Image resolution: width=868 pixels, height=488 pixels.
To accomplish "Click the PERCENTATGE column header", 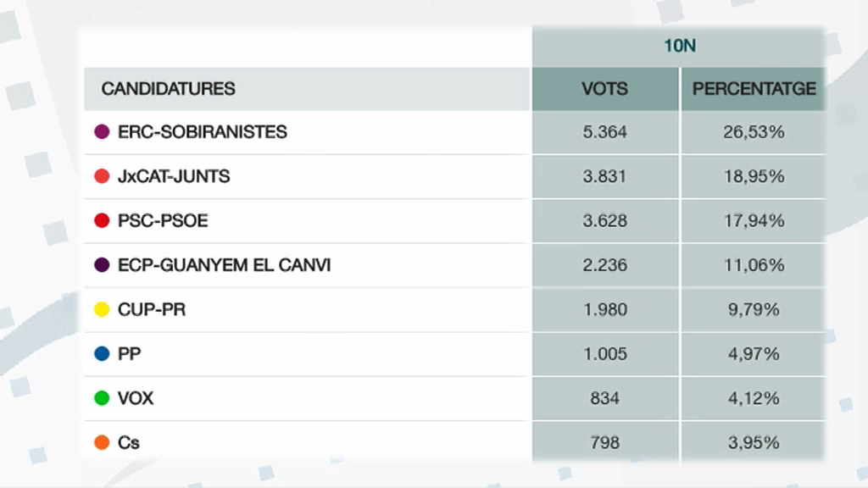I will click(x=754, y=88).
